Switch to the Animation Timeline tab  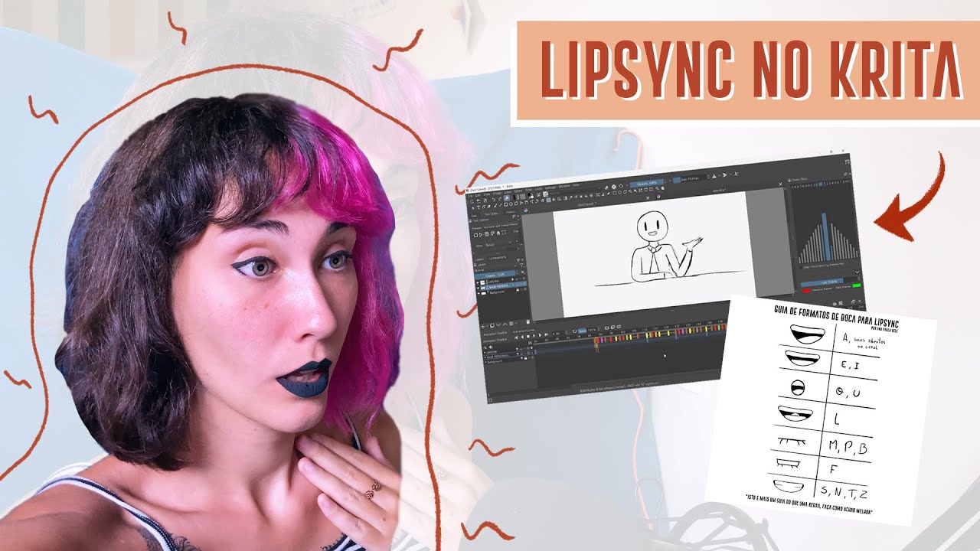point(495,333)
